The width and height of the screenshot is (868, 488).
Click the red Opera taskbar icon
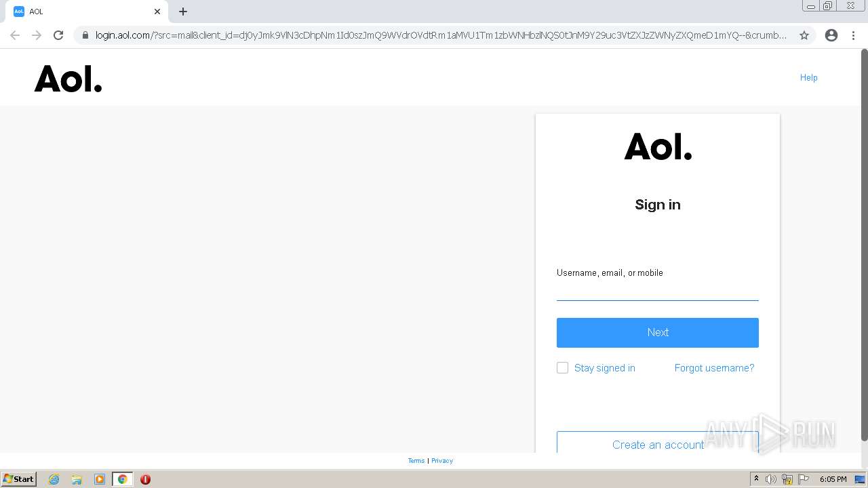(145, 479)
